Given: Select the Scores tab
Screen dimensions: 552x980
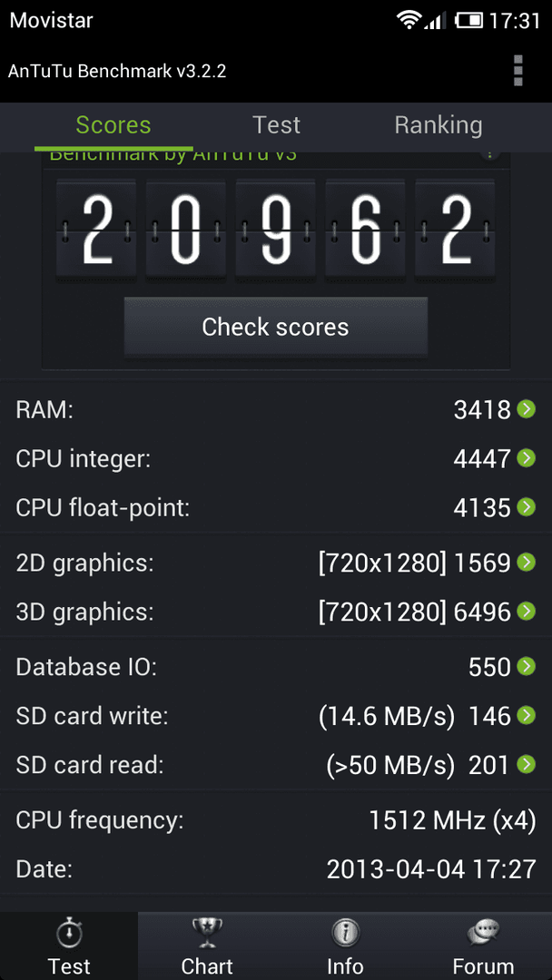Looking at the screenshot, I should click(113, 125).
